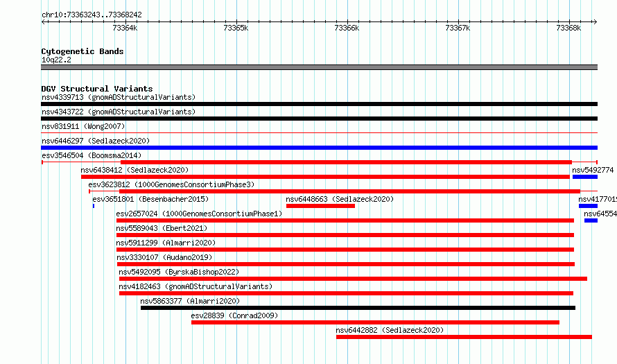Click the 73365k ruler tick label
This screenshot has width=617, height=364.
click(x=236, y=28)
